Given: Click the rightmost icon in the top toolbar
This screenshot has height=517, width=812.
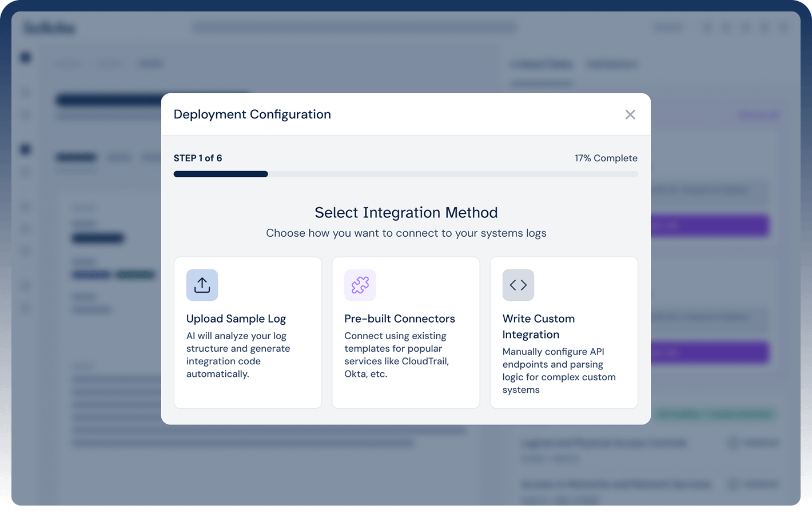Looking at the screenshot, I should coord(784,27).
